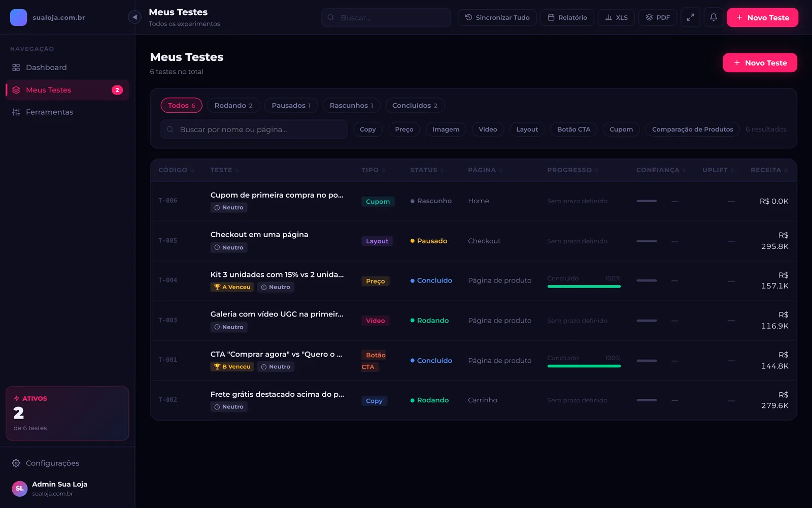Open the Rascunhos tab

click(351, 105)
